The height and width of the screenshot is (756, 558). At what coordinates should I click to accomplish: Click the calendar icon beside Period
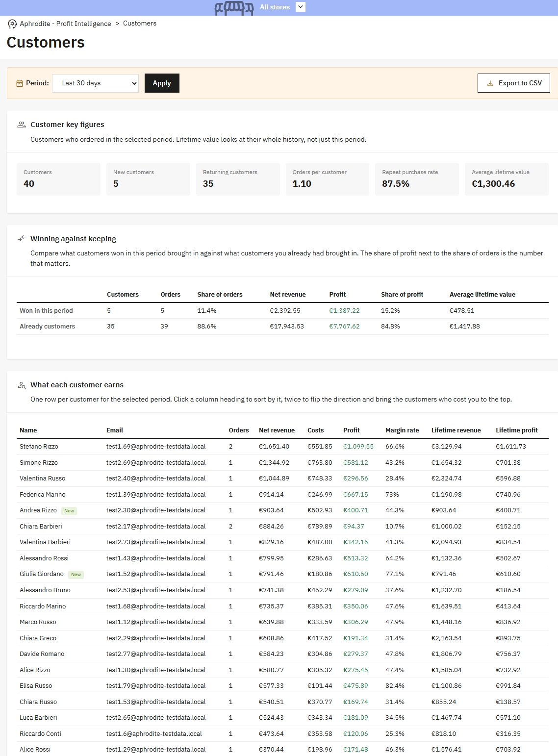pos(20,83)
